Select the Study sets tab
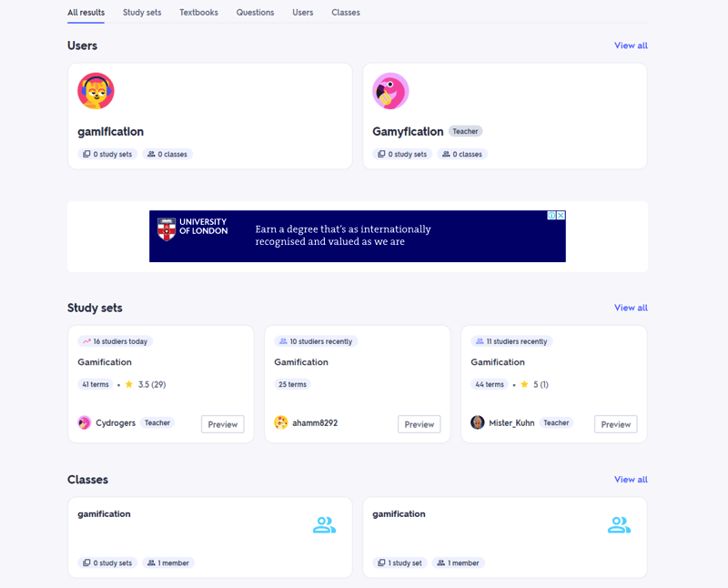Screen dimensions: 728x588 [x=141, y=13]
